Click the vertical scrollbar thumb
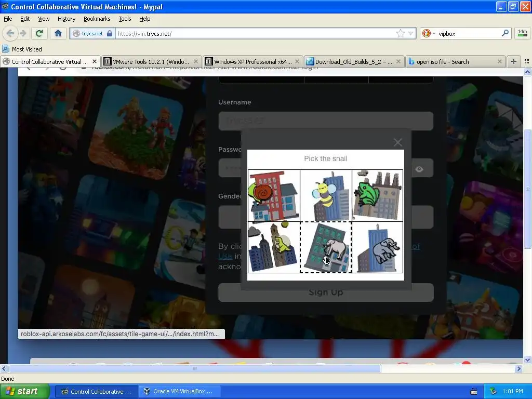532x399 pixels. 527,188
